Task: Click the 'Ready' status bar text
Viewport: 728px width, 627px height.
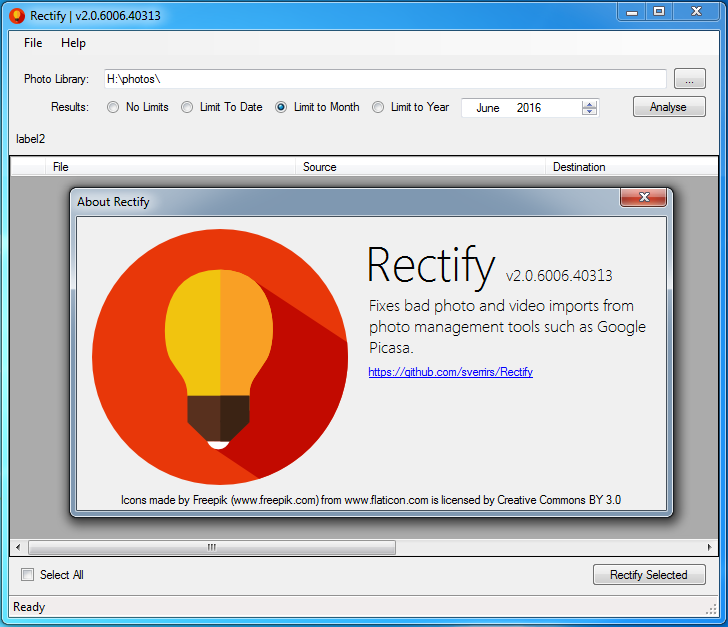Action: coord(29,607)
